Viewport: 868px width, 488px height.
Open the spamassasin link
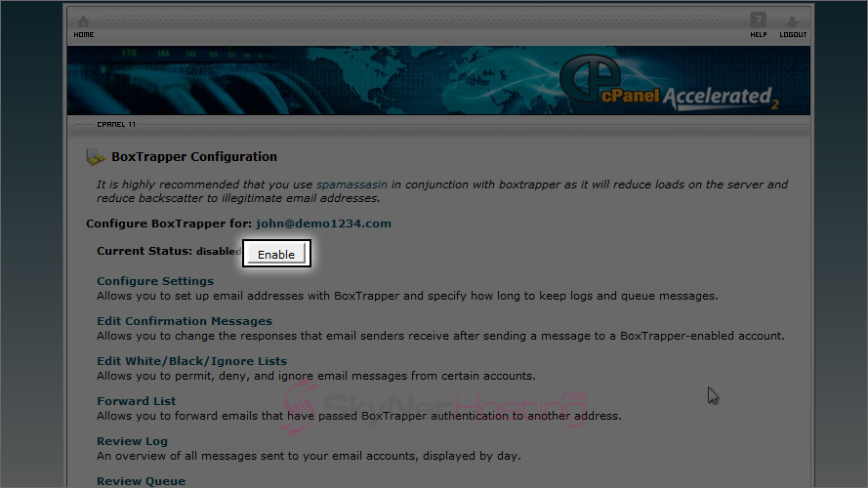(x=351, y=184)
